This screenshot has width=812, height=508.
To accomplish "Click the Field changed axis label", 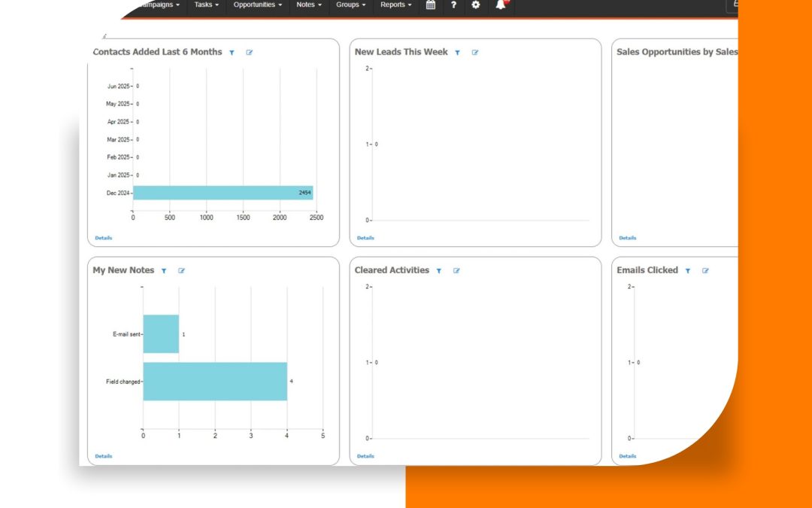I will (x=123, y=382).
